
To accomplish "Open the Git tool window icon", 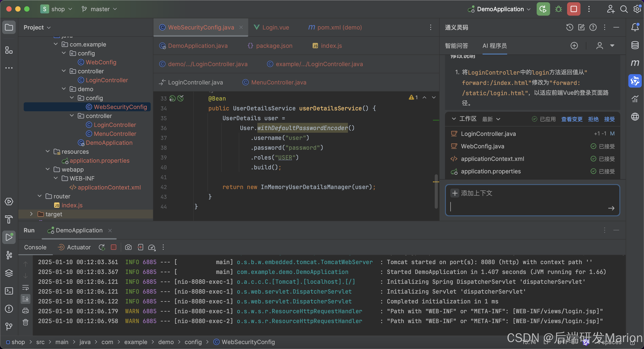I will tap(9, 326).
